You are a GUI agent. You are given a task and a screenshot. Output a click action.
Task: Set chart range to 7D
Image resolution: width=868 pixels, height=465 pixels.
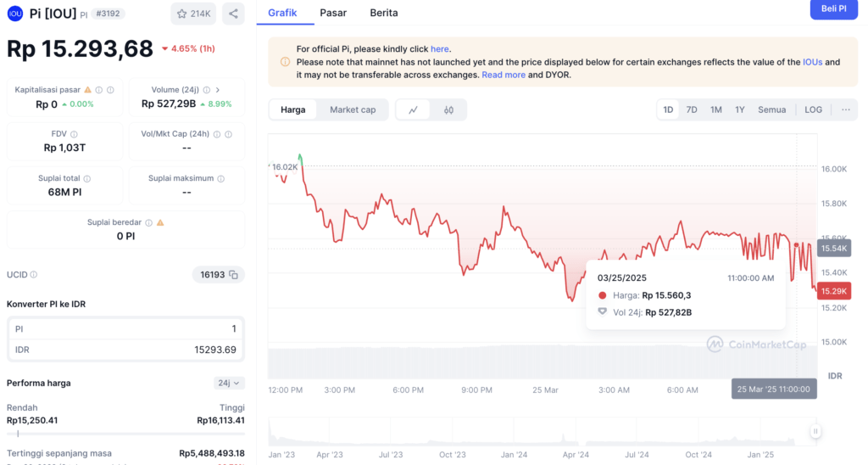(x=692, y=109)
